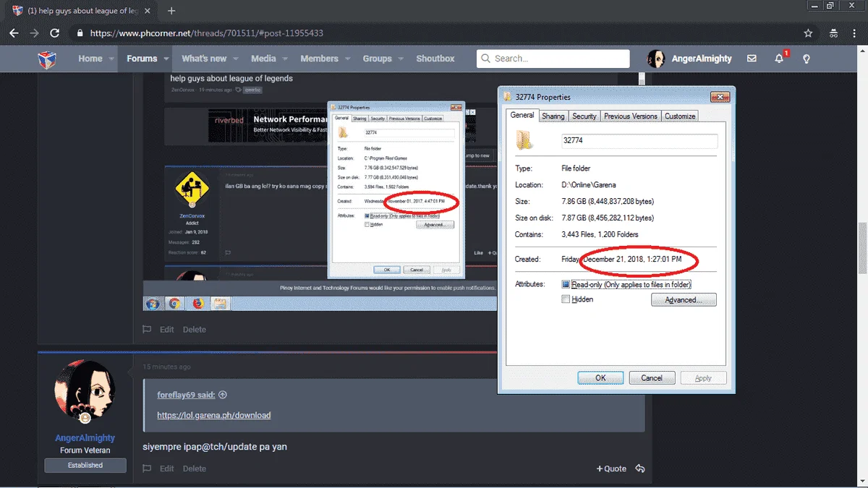
Task: Click Advanced... in the large Properties dialog
Action: point(684,300)
